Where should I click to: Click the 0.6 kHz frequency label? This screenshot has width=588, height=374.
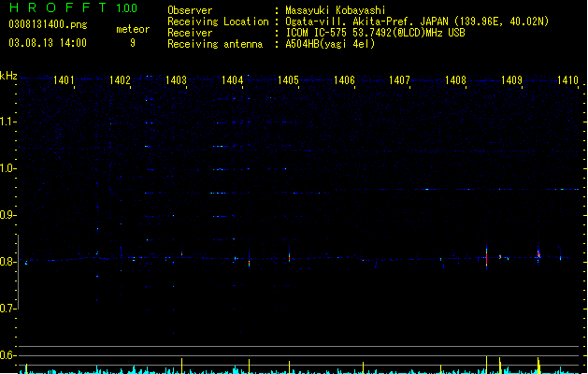click(7, 355)
